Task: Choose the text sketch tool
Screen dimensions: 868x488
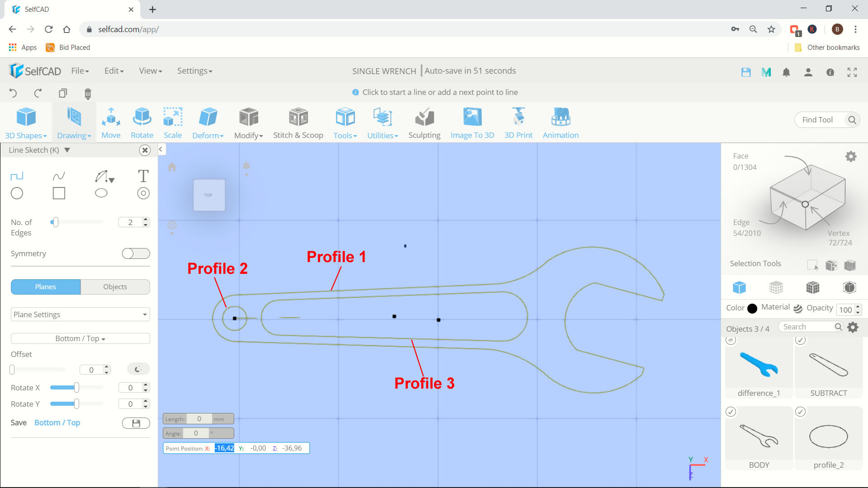Action: (x=143, y=176)
